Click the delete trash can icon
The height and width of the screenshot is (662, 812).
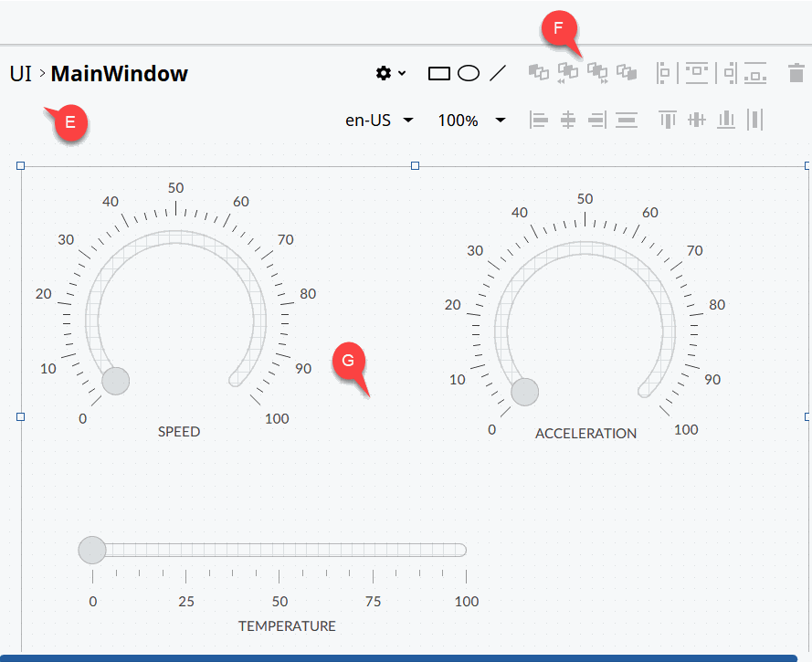796,73
